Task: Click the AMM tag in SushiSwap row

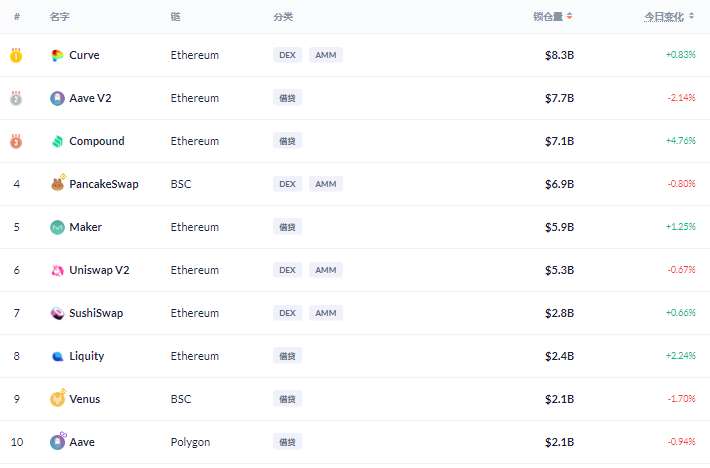Action: coord(326,313)
